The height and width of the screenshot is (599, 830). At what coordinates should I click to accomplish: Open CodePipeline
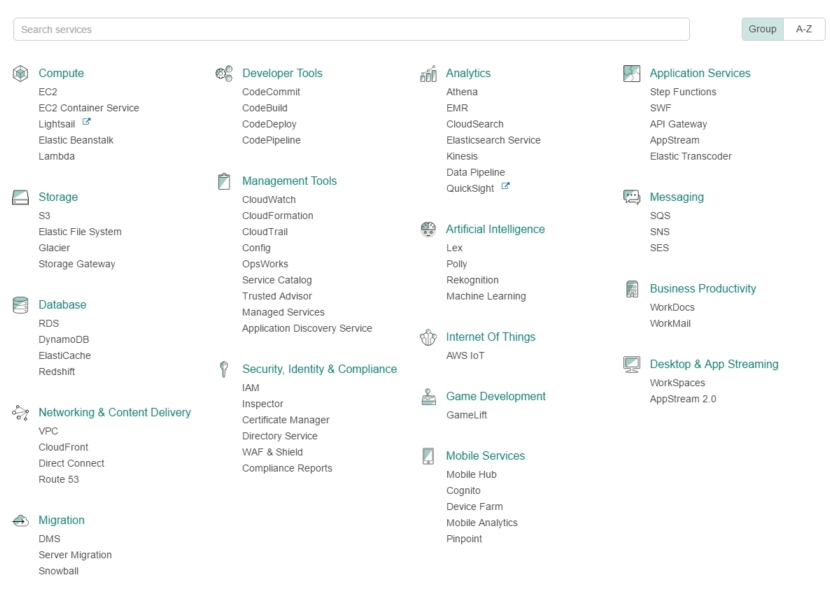click(x=272, y=140)
